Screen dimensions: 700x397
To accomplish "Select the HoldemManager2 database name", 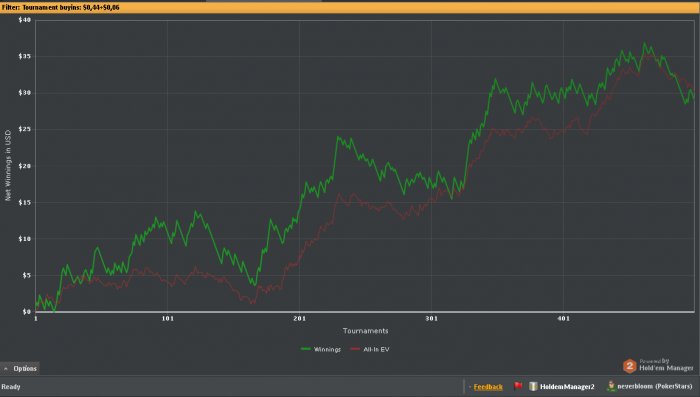I will (567, 387).
